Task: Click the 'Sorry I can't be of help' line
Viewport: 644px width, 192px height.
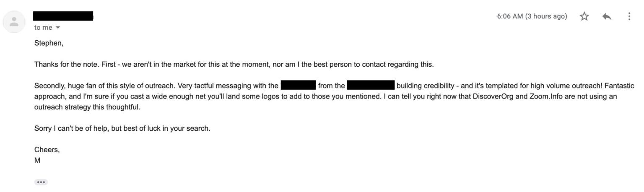Action: (x=122, y=129)
